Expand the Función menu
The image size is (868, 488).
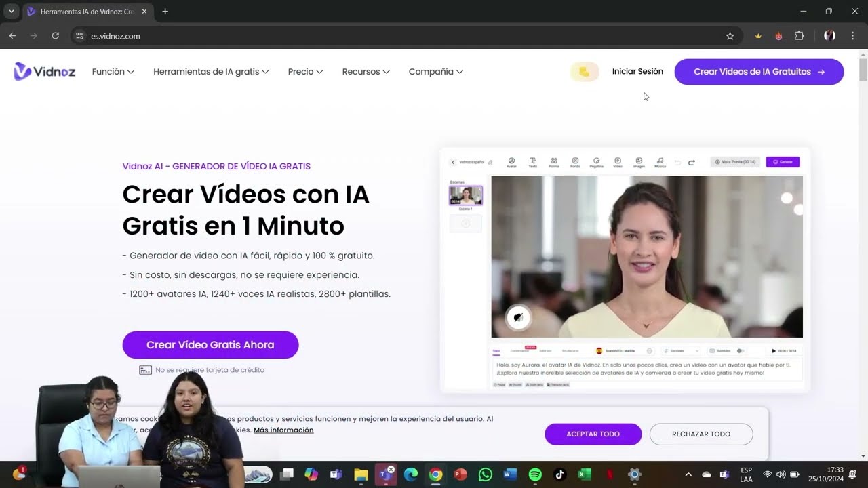[x=113, y=72]
